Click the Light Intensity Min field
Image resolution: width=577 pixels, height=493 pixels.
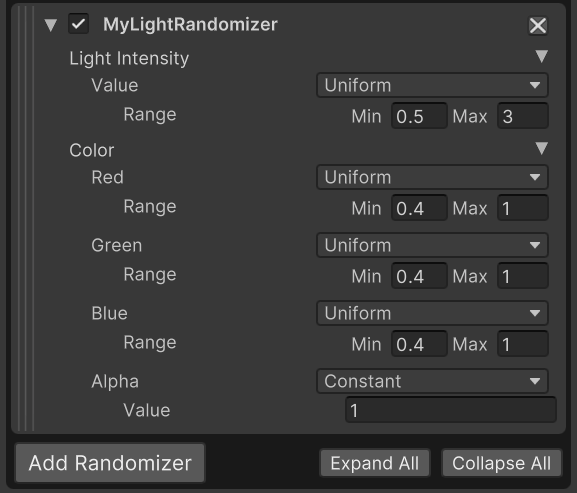click(419, 116)
